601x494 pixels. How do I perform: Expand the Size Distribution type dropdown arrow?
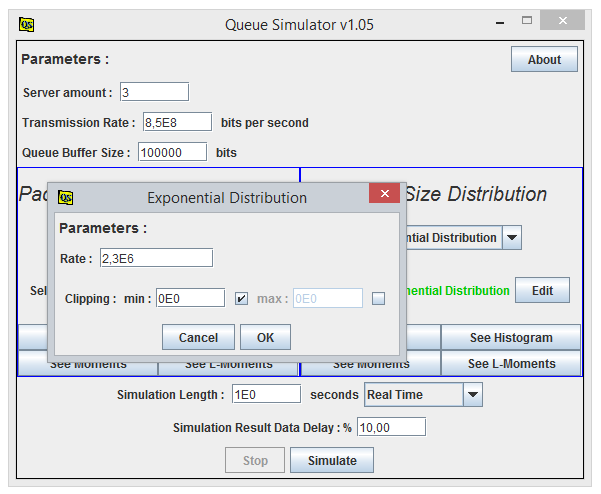point(512,238)
